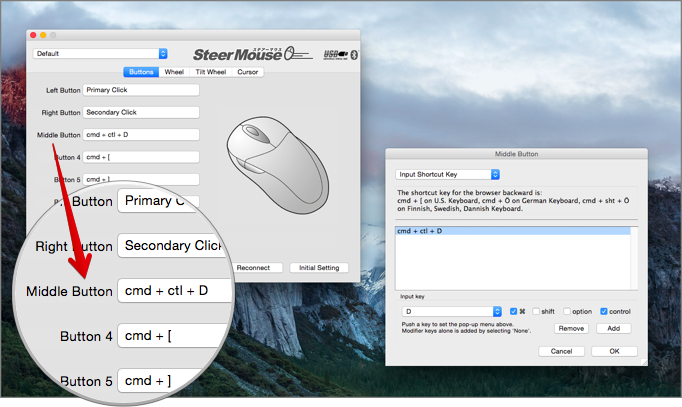Viewport: 682px width, 407px height.
Task: Click the Left Button Primary Click field
Action: pos(141,90)
